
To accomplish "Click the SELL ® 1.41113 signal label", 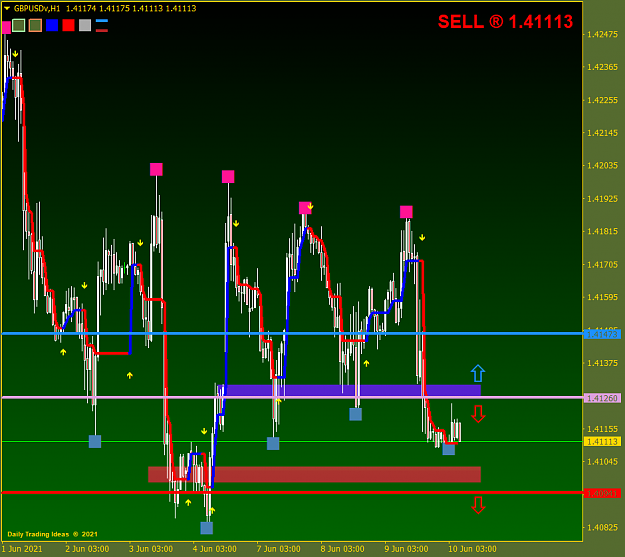I will (x=505, y=22).
